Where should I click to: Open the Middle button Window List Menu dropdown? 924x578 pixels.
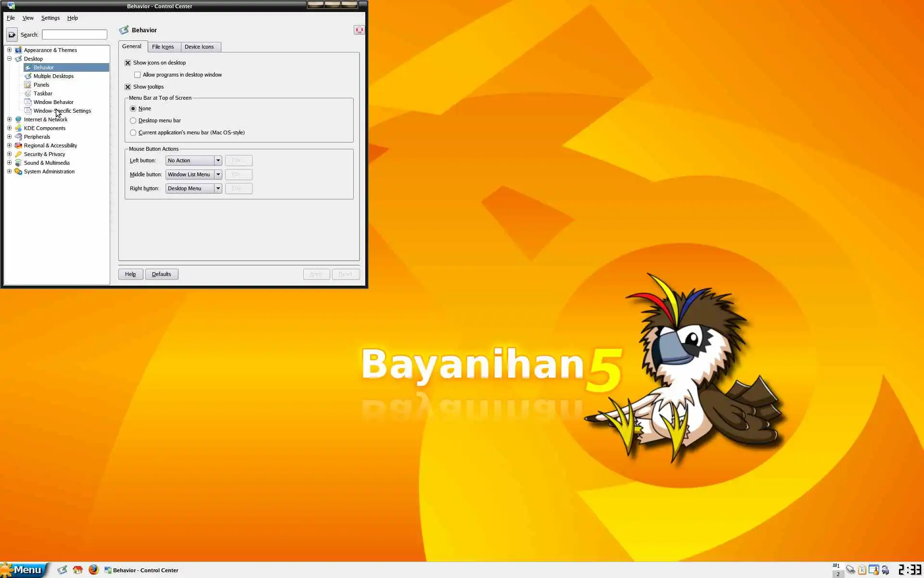pos(193,174)
